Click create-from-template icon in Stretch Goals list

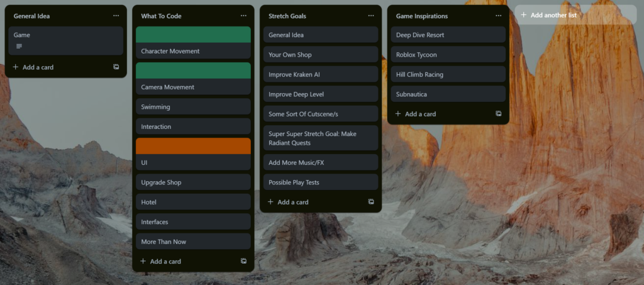point(370,202)
